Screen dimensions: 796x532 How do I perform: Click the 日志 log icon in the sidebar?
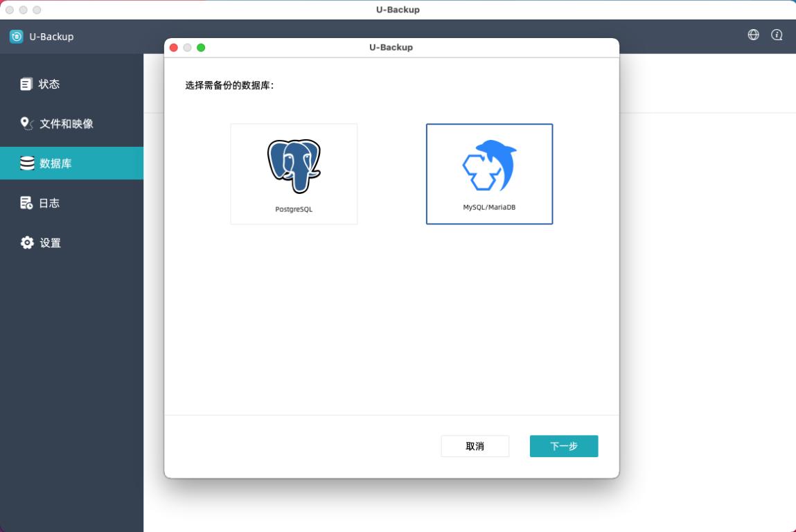26,203
